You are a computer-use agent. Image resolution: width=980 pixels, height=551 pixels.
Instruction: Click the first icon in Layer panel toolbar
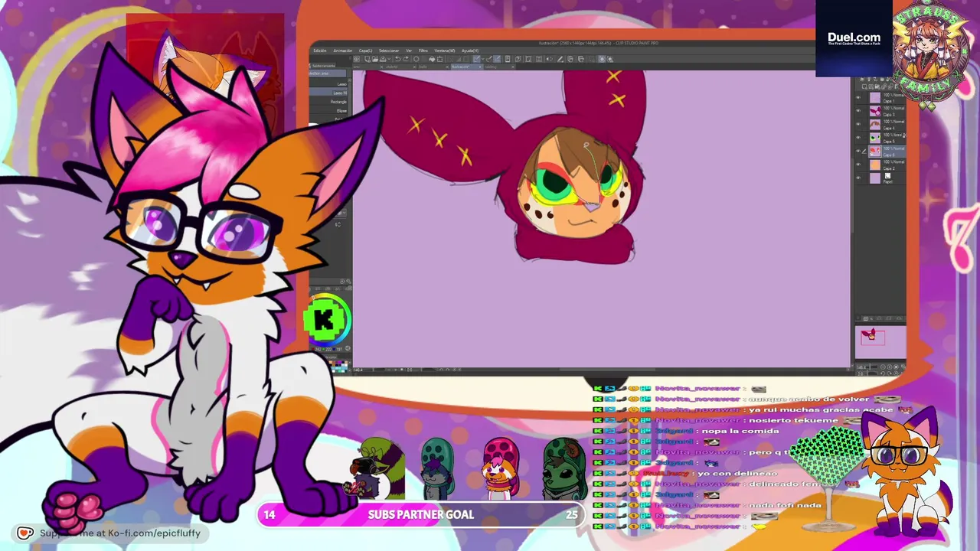[864, 86]
